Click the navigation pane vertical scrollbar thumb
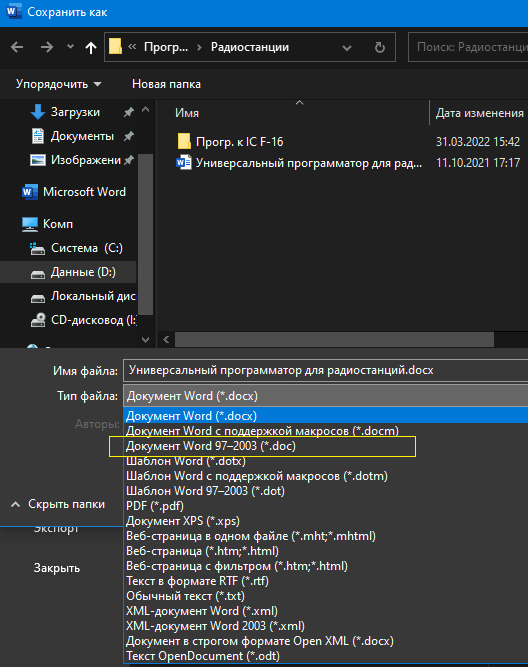The width and height of the screenshot is (528, 667). pos(146,234)
